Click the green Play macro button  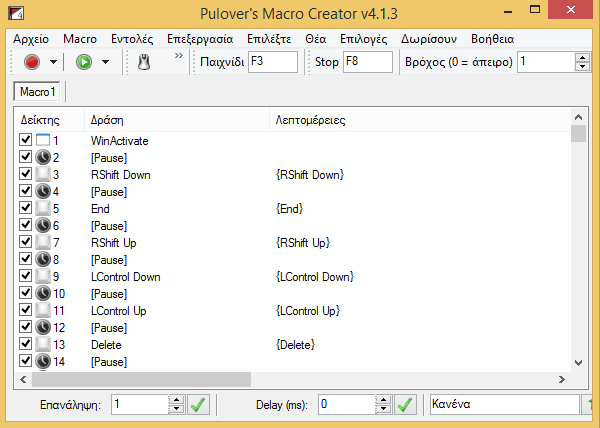click(x=84, y=62)
